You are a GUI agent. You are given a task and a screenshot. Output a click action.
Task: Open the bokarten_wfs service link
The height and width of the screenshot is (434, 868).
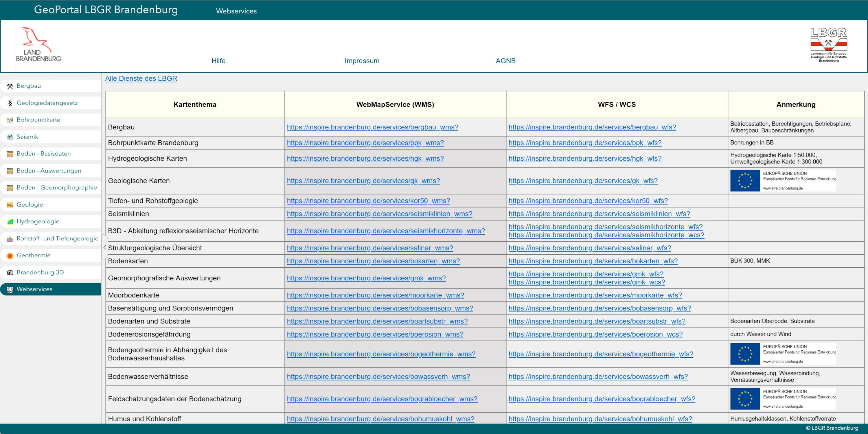pos(593,261)
